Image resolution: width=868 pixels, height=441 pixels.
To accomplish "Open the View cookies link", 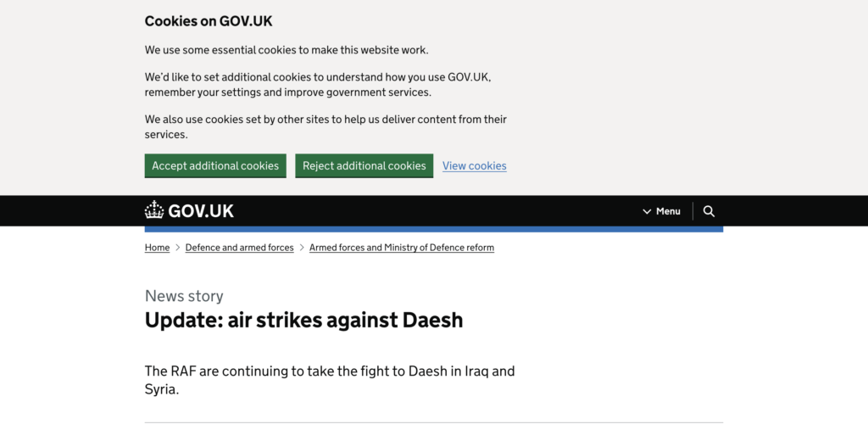I will coord(474,165).
